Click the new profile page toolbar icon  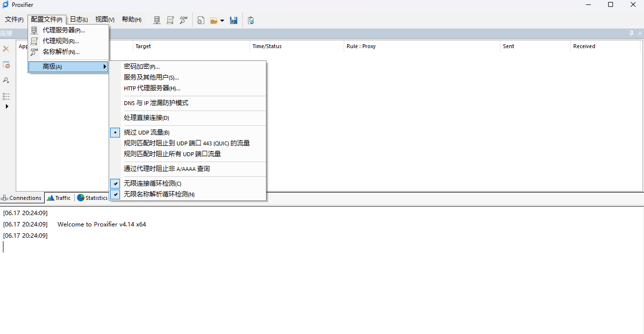(x=201, y=20)
